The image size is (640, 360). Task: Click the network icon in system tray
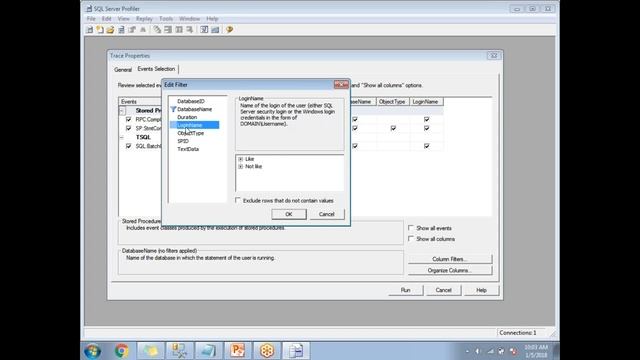[490, 351]
